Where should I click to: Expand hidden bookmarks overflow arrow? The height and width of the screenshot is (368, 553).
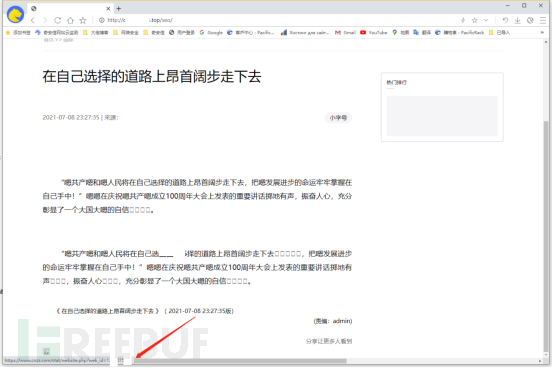click(542, 32)
